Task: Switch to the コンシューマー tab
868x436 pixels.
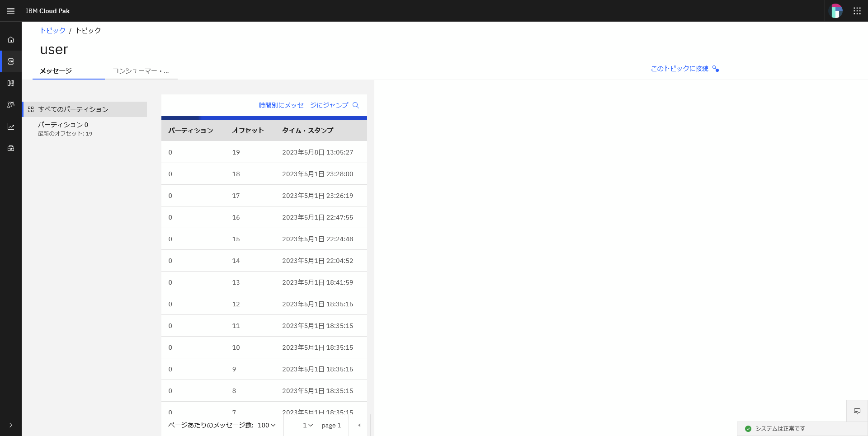Action: [x=141, y=71]
